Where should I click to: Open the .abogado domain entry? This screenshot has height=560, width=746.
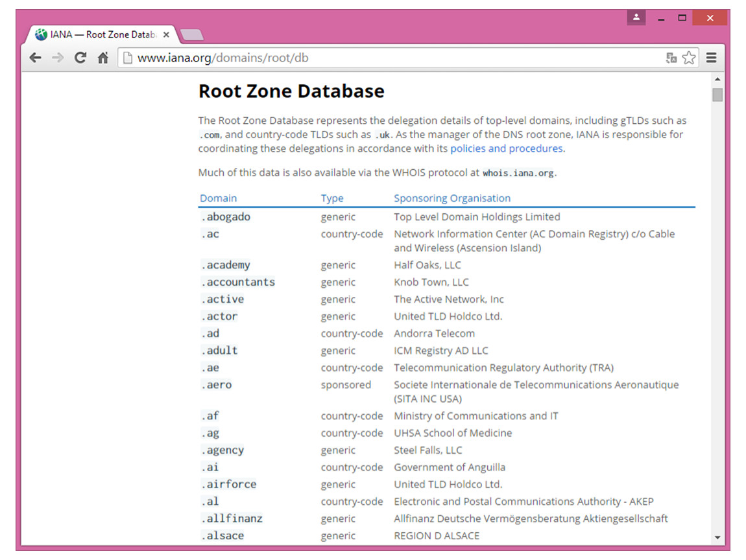coord(226,216)
